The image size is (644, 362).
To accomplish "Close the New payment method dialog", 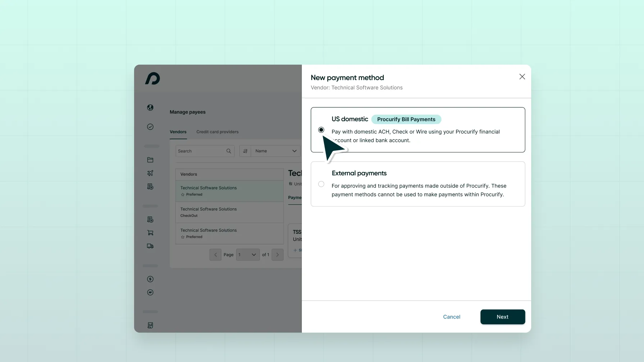I will 522,76.
